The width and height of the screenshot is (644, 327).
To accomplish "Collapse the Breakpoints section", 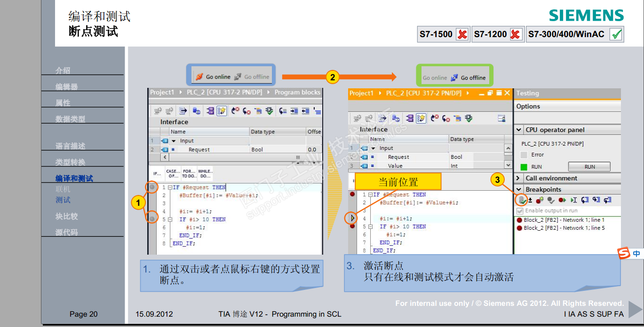I will coord(519,189).
